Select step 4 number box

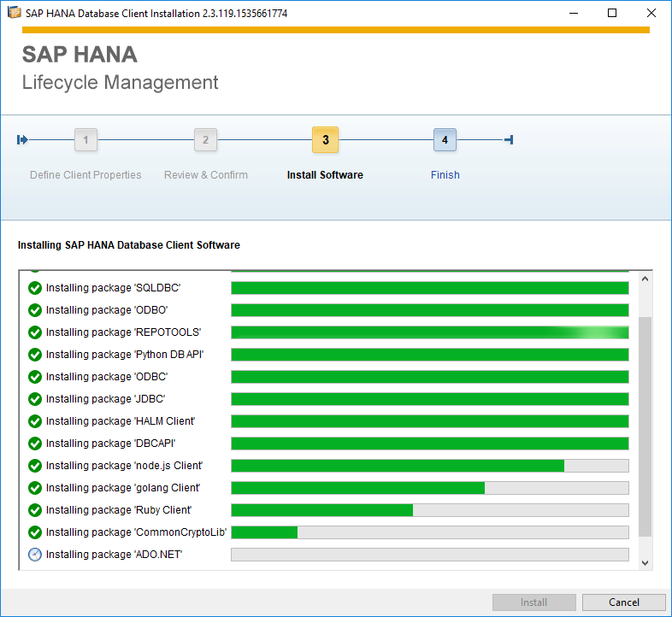tap(445, 139)
